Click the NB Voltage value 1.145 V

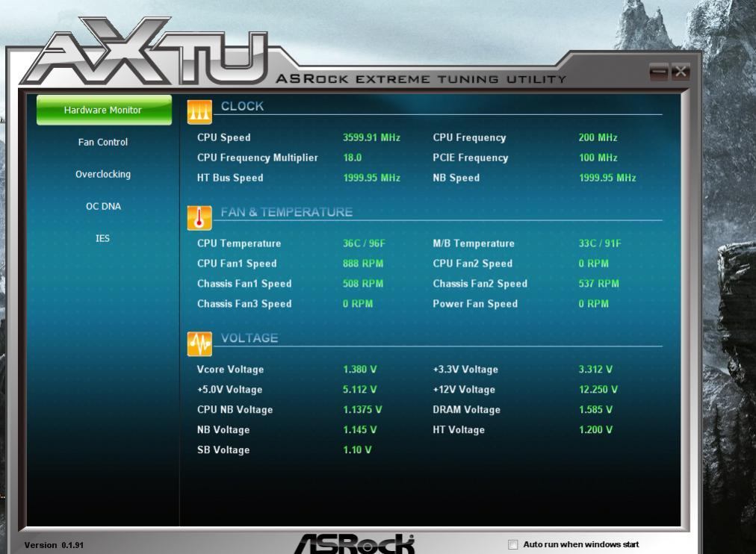359,430
